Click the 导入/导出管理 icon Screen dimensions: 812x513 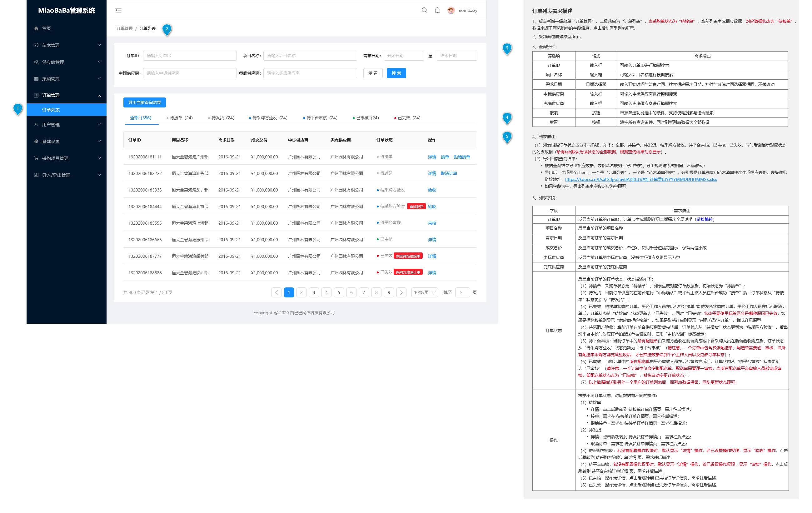(x=36, y=175)
